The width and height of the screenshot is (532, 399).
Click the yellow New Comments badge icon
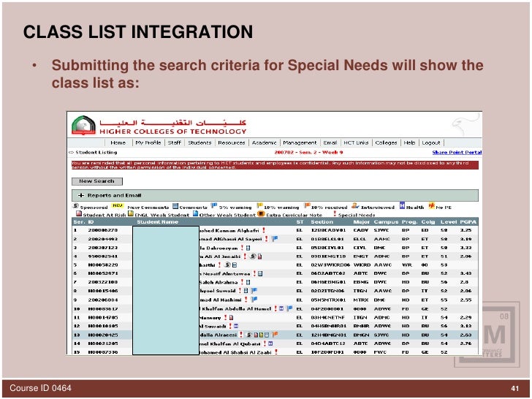click(118, 205)
